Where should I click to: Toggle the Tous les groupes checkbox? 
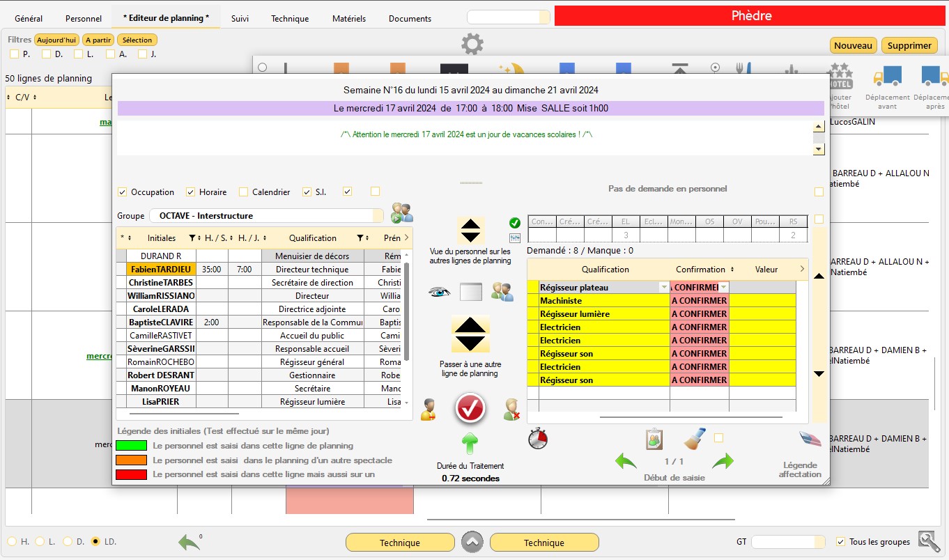pos(840,542)
